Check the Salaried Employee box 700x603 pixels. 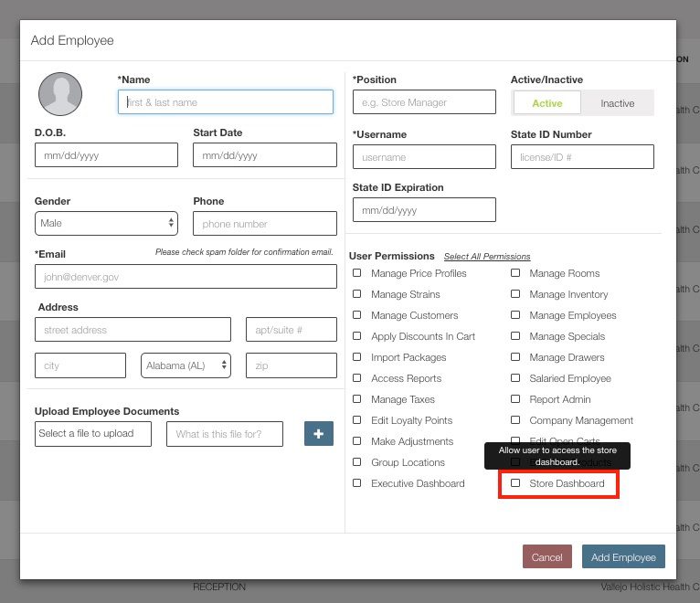515,377
